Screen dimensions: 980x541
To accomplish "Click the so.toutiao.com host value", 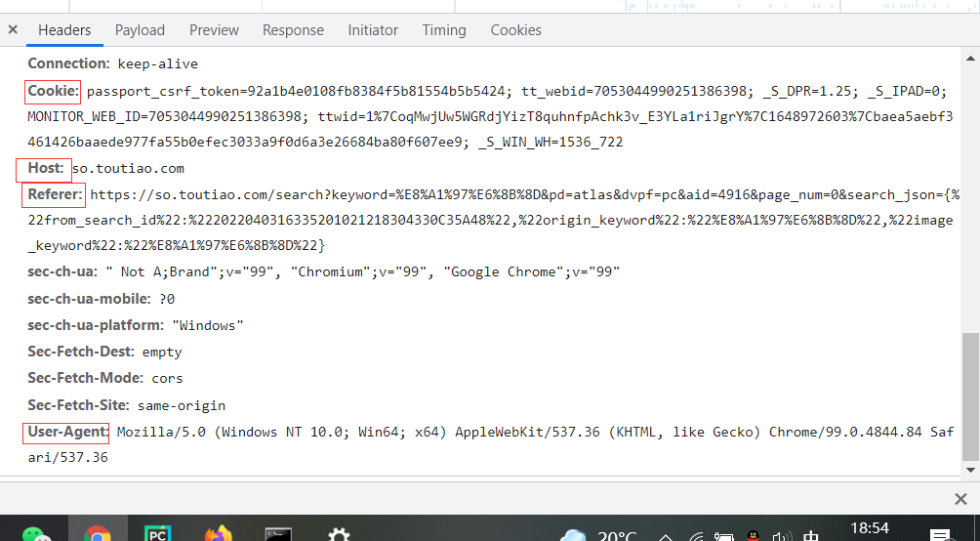I will point(128,168).
